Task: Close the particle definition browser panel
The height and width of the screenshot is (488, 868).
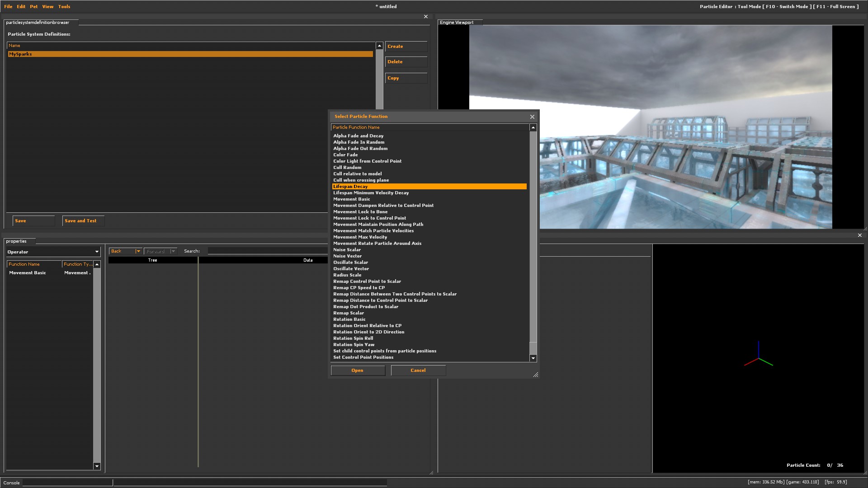Action: click(x=425, y=17)
